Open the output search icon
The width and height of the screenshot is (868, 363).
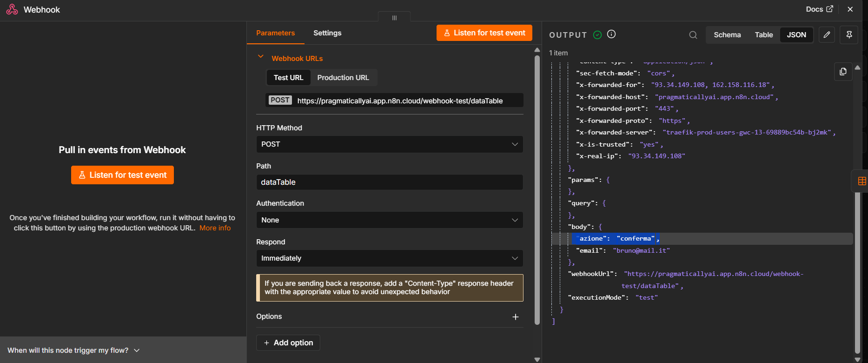(x=693, y=35)
